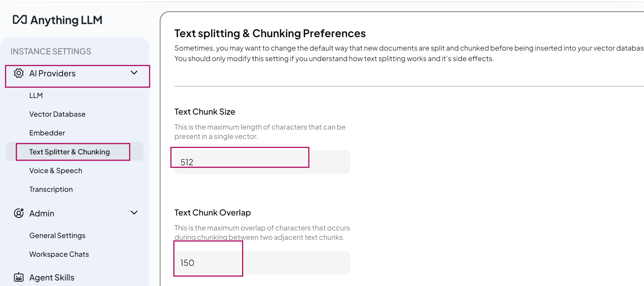Open Voice & Speech settings
Viewport: 644px width, 286px height.
coord(56,170)
